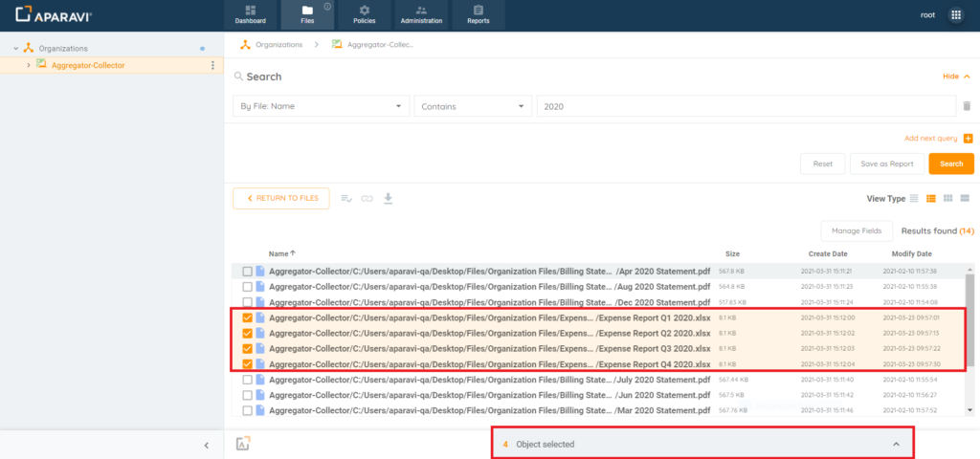Viewport: 980px width, 459px height.
Task: Uncheck Expense Report Q1 2020.xlsx checkbox
Action: coord(248,317)
